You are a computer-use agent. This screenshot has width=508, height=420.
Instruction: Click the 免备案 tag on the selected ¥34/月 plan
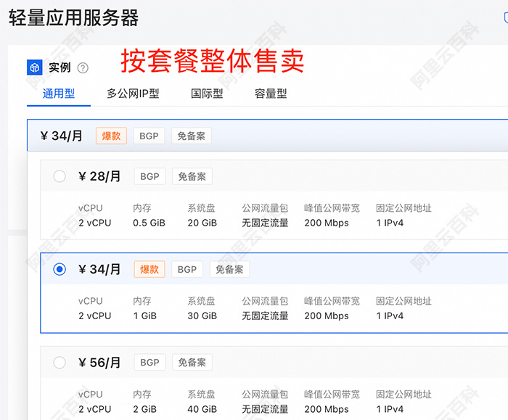pos(229,269)
